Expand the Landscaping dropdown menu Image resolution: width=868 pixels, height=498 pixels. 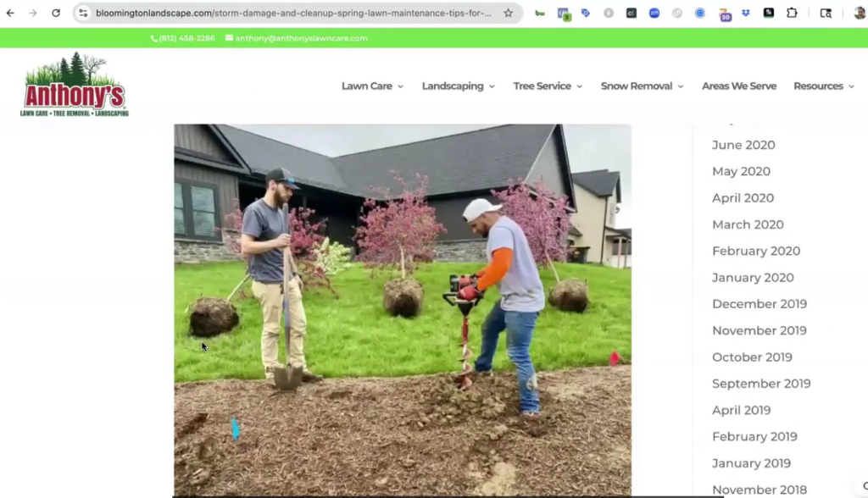click(458, 86)
